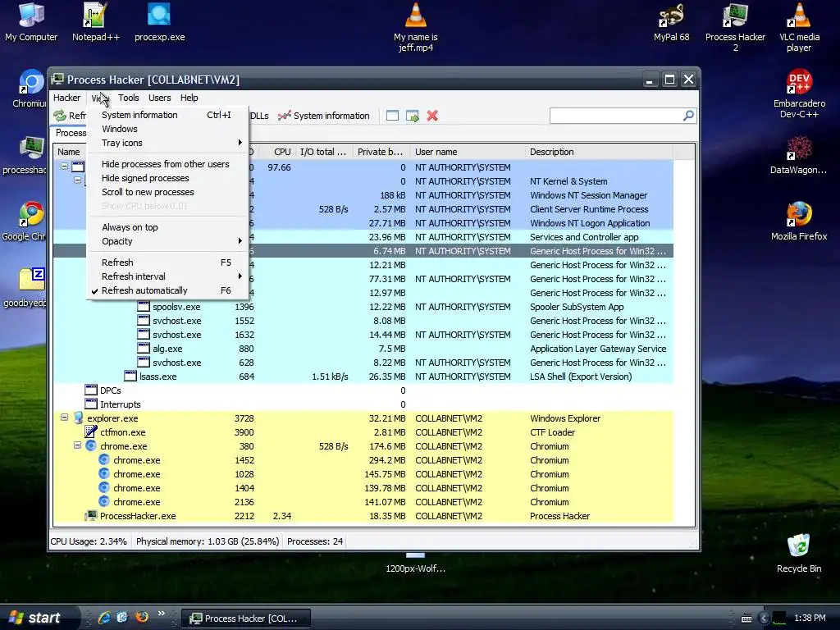840x630 pixels.
Task: Switch to the Processes tab
Action: click(71, 133)
